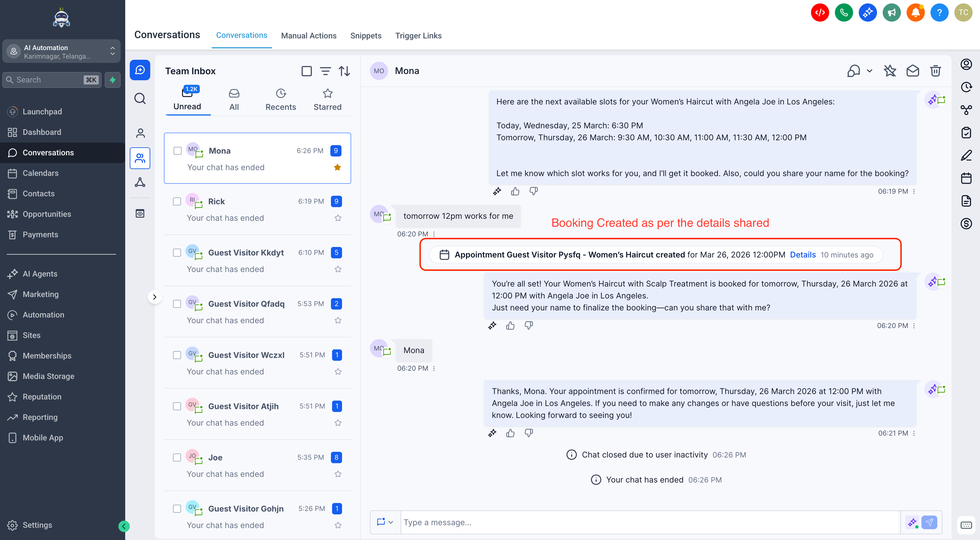The image size is (980, 540).
Task: Open appointment Details link
Action: click(803, 255)
